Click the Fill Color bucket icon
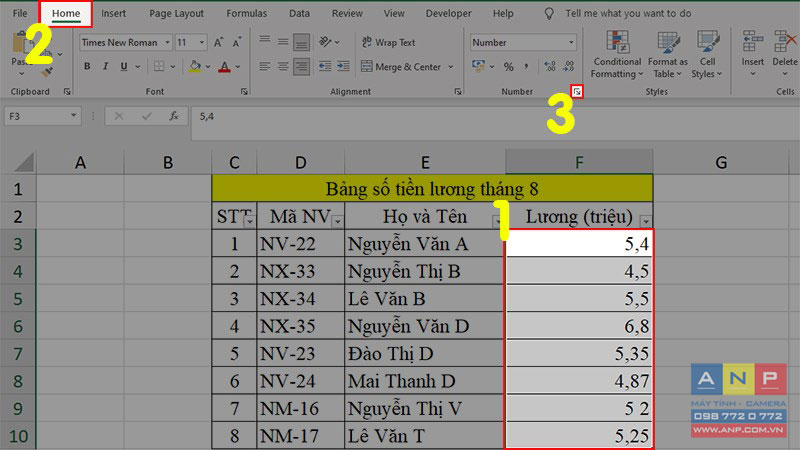The height and width of the screenshot is (450, 800). tap(195, 66)
